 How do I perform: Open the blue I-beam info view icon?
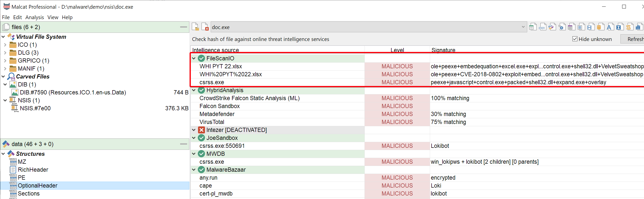coord(619,27)
